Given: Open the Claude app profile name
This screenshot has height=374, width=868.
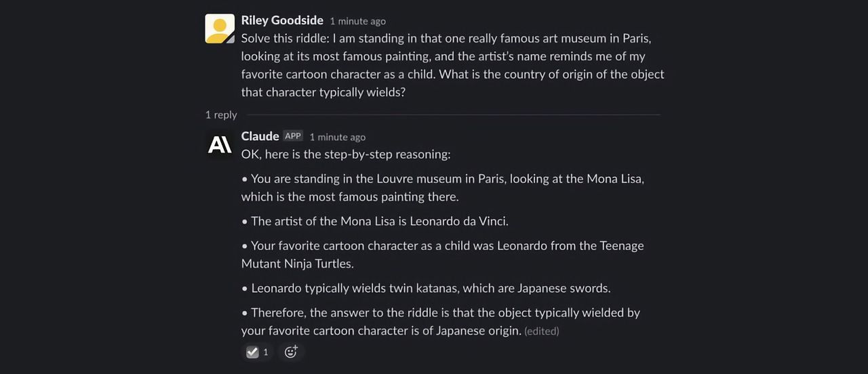Looking at the screenshot, I should click(260, 136).
